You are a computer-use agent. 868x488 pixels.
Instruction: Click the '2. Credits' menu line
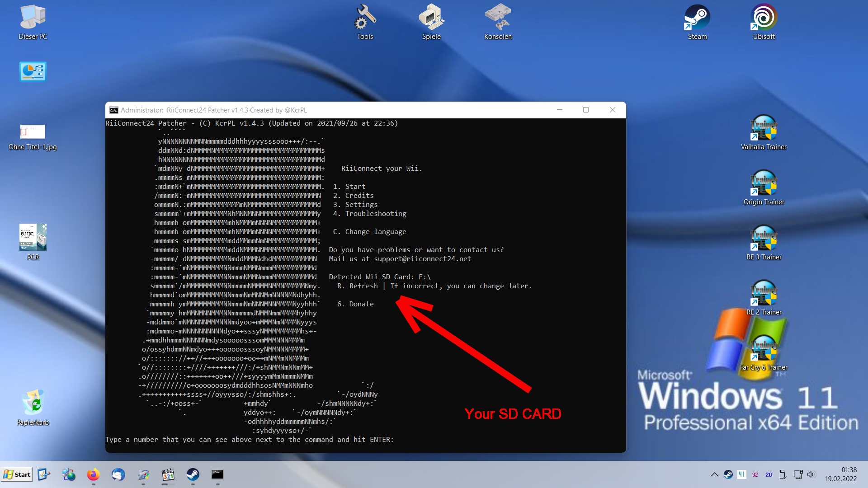(354, 196)
